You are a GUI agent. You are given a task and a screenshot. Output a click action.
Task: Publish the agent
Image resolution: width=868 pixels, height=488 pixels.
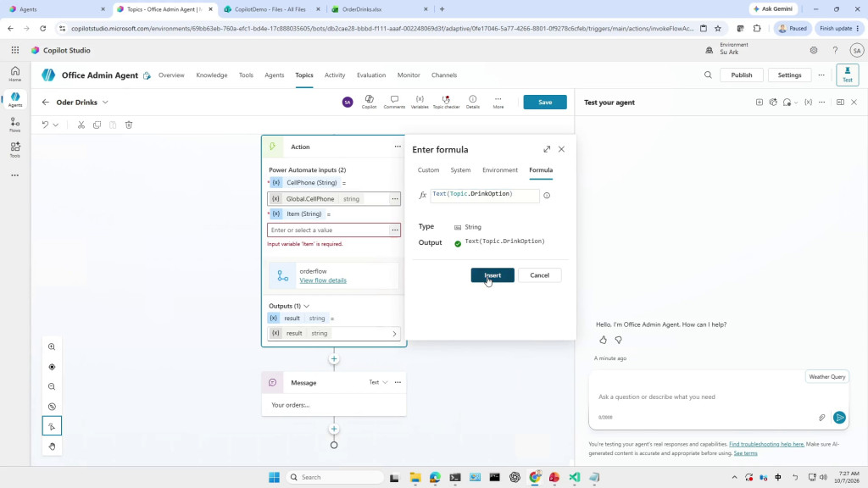pyautogui.click(x=741, y=75)
